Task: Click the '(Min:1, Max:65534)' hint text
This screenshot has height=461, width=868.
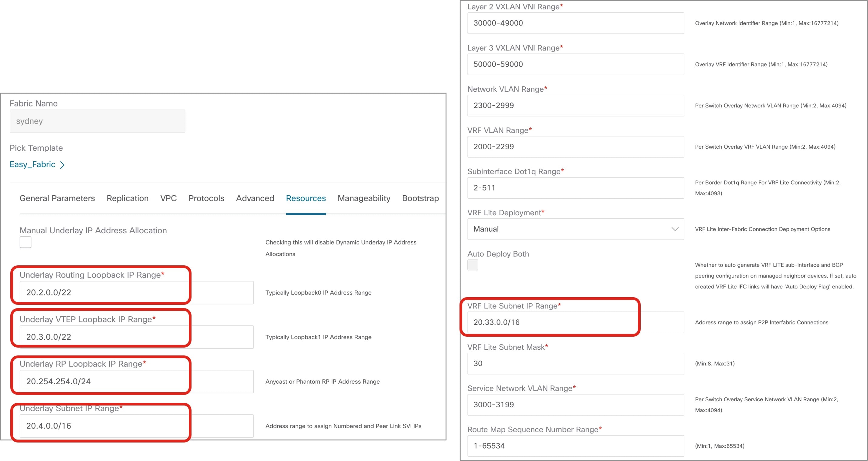Action: pos(719,446)
